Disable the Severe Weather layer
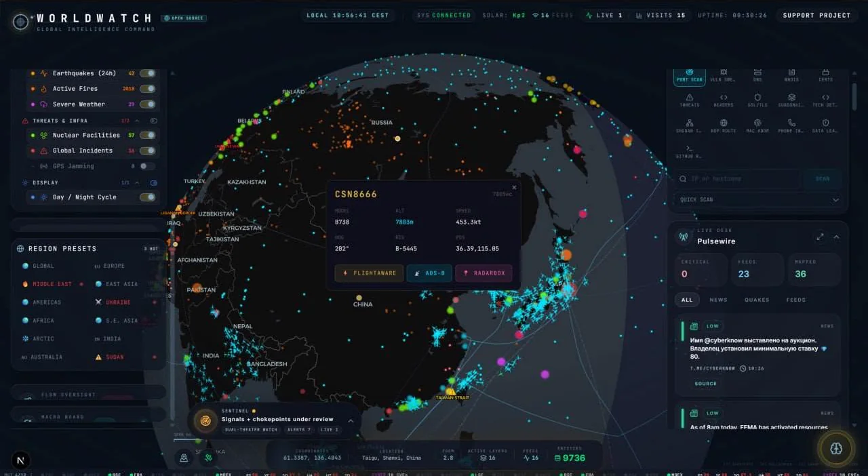 point(147,104)
